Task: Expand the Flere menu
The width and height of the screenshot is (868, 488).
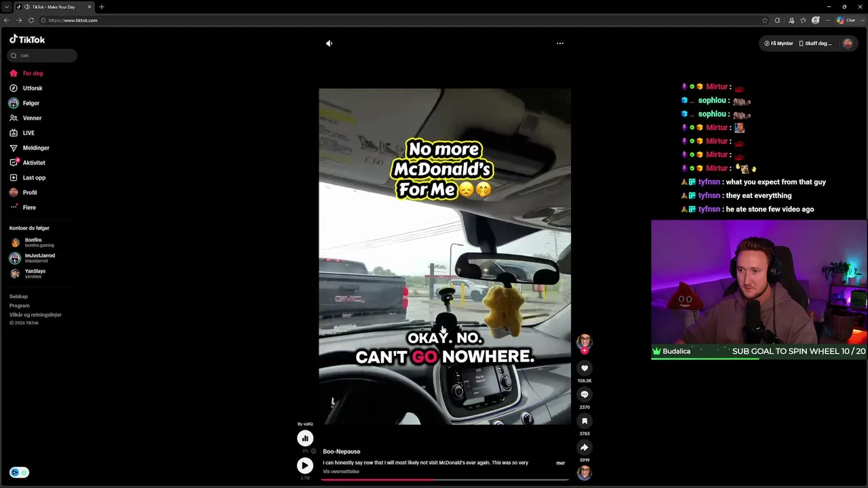Action: (x=22, y=207)
